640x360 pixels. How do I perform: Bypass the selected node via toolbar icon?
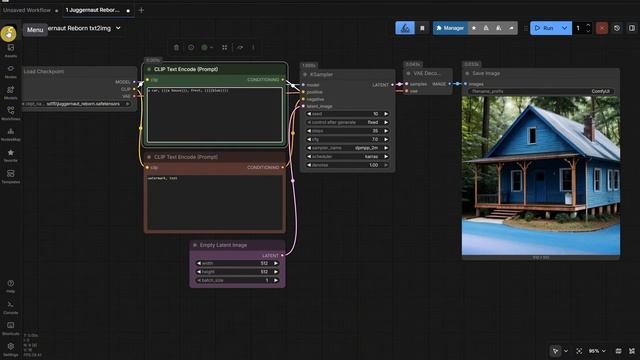pos(240,47)
